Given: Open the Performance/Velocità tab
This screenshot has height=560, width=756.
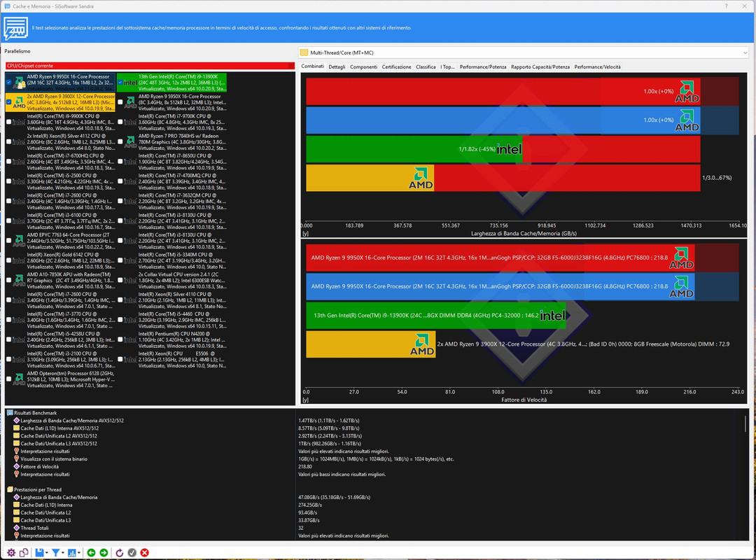Looking at the screenshot, I should coord(597,67).
